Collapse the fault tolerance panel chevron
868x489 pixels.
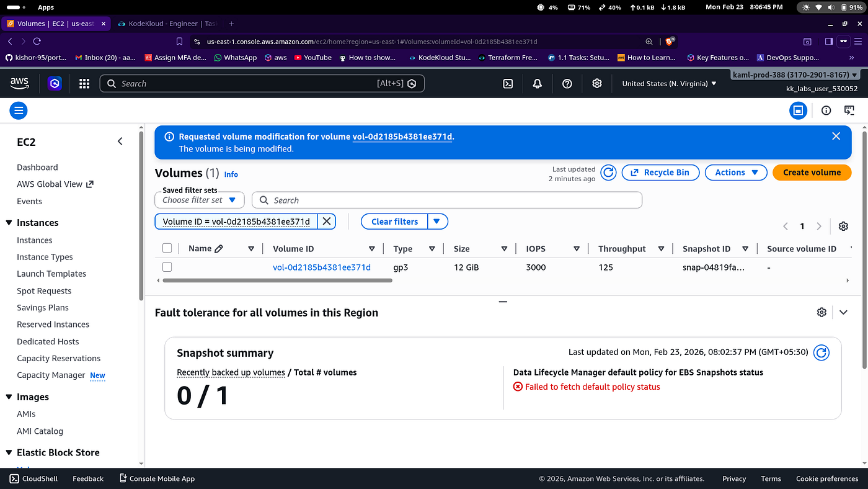(843, 312)
